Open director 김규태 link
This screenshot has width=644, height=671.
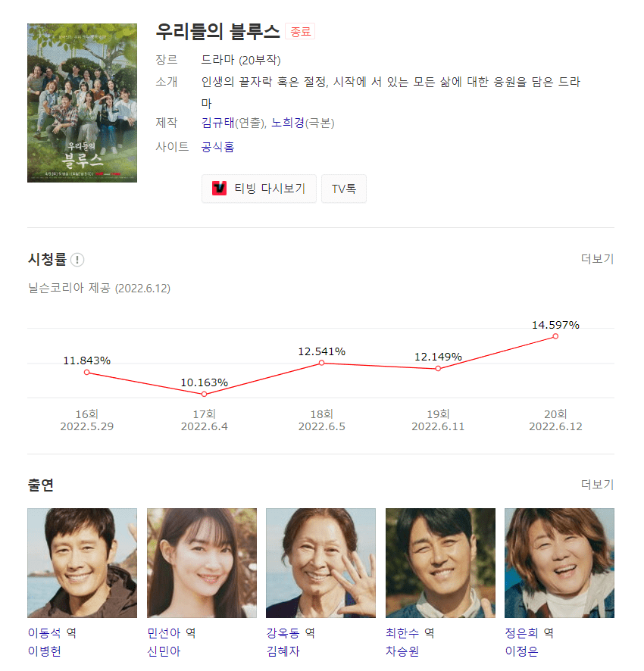point(218,123)
